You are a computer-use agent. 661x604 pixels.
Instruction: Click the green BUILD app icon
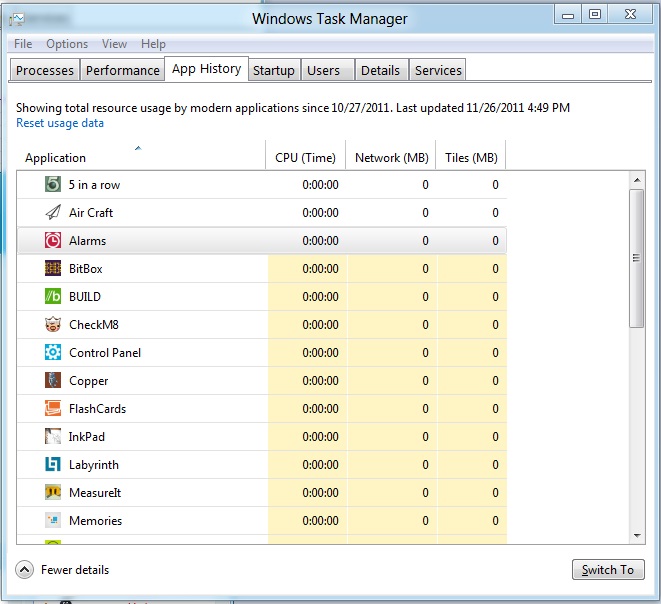click(x=53, y=296)
